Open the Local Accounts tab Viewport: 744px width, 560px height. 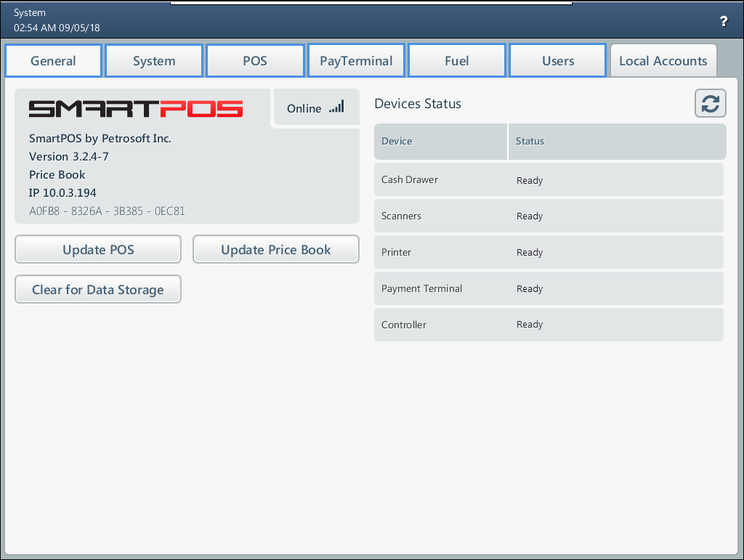663,61
